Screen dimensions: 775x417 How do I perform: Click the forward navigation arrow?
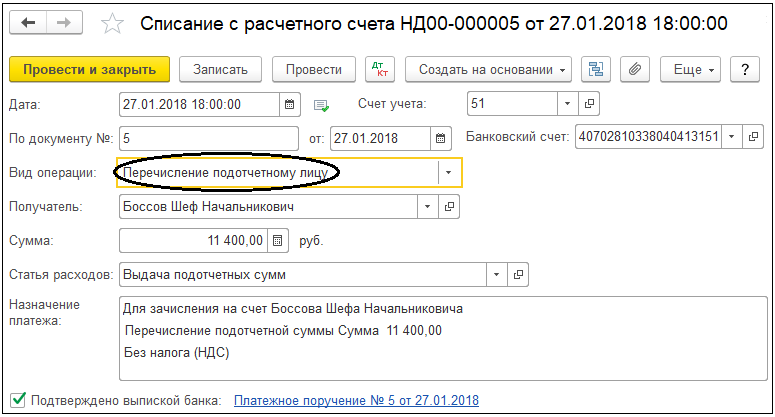pyautogui.click(x=64, y=23)
